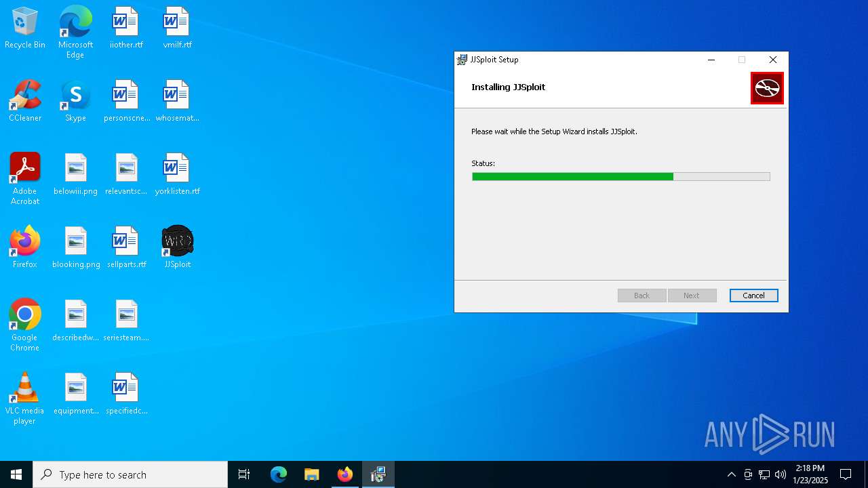Viewport: 868px width, 488px height.
Task: Switch to the installer taskbar item
Action: [378, 474]
